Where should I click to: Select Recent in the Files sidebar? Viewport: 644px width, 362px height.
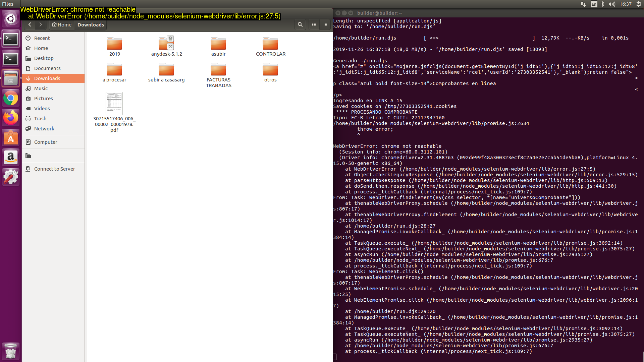54,38
